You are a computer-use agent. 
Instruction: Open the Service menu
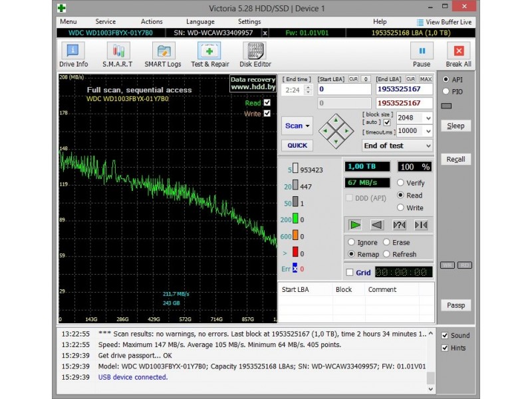click(105, 22)
